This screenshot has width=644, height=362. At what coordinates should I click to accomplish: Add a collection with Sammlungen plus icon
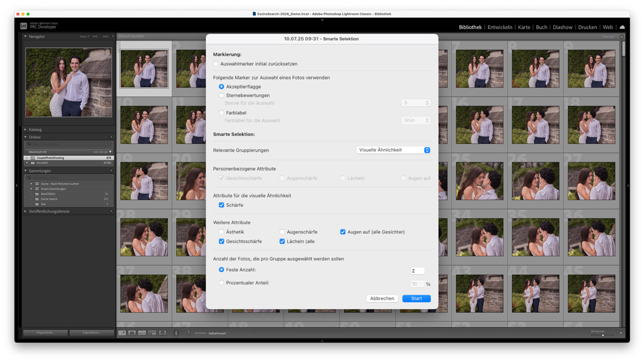tap(111, 171)
